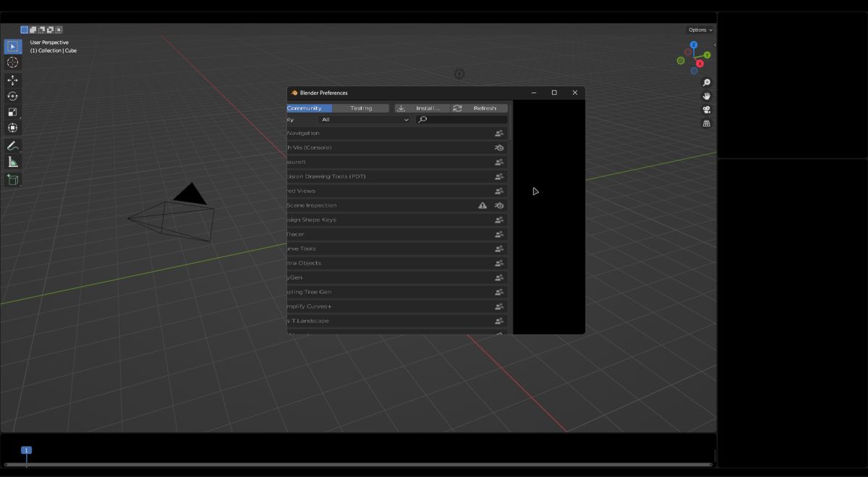Click community icon on Navigation row
This screenshot has width=868, height=477.
pos(499,133)
